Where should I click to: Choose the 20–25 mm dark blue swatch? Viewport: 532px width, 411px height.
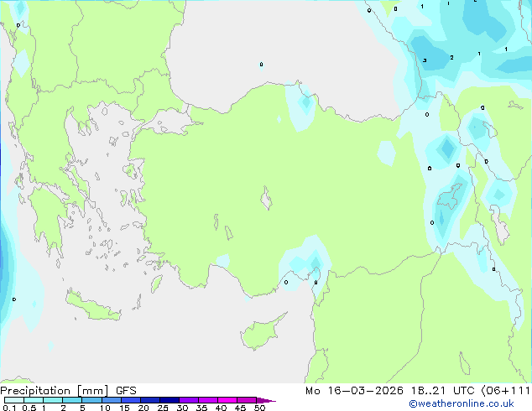[x=150, y=400]
